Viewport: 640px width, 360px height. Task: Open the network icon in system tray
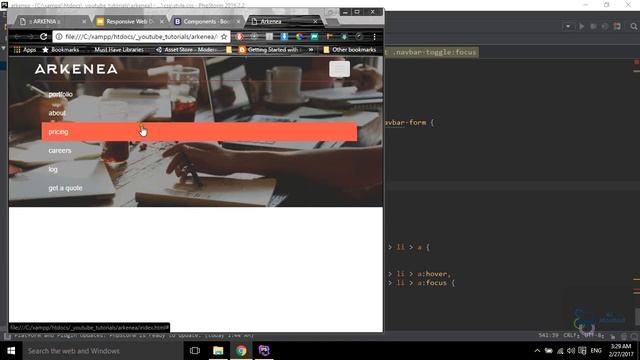pyautogui.click(x=560, y=351)
